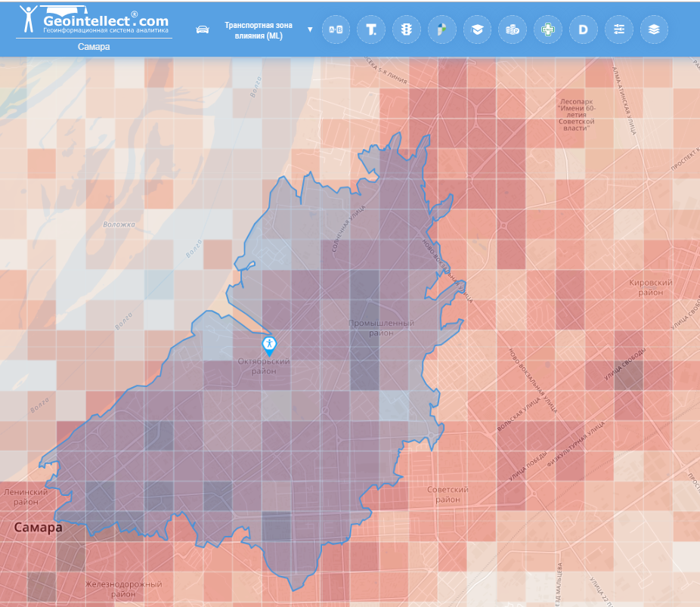The height and width of the screenshot is (607, 700).
Task: Click the letter D toolbar icon
Action: [583, 29]
